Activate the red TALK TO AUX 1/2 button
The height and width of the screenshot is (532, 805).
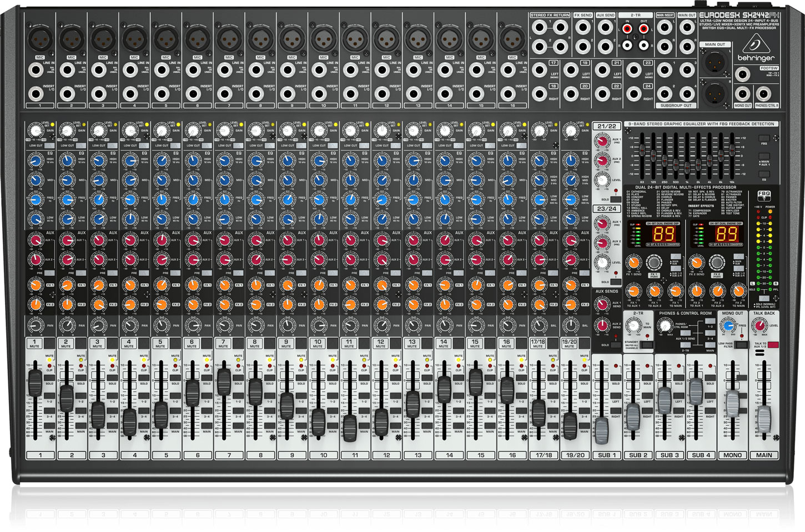[773, 345]
